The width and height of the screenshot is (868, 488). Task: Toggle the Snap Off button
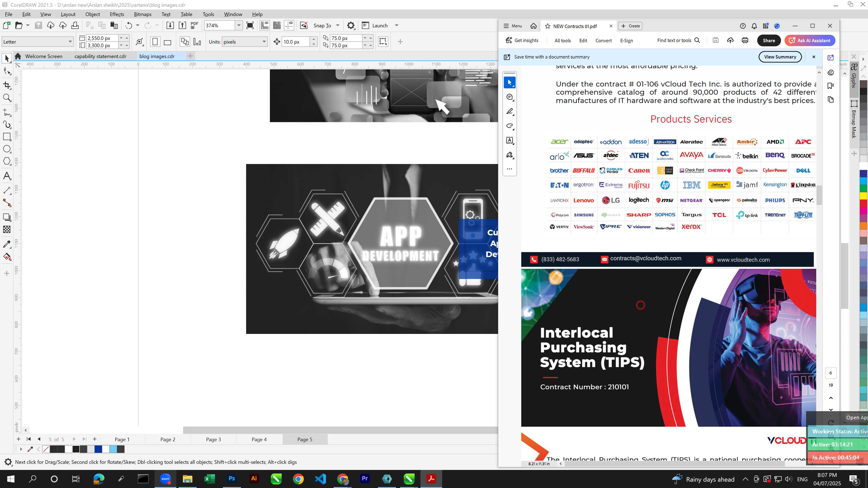(x=304, y=25)
